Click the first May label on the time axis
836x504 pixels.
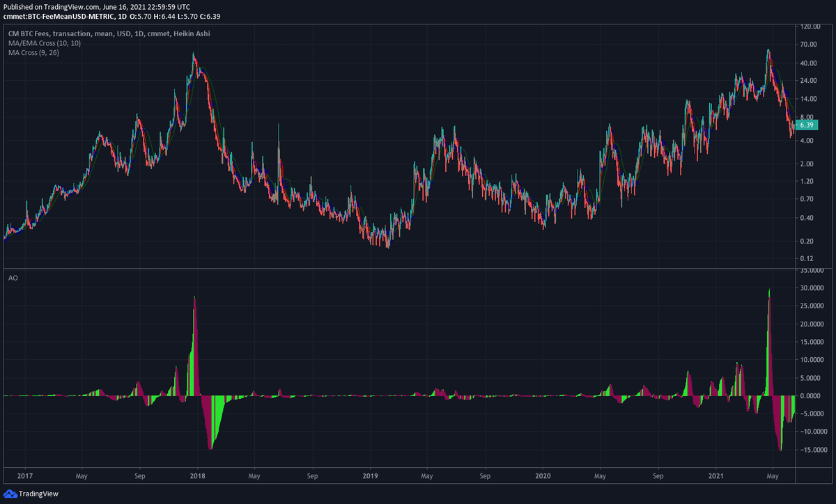click(x=82, y=476)
